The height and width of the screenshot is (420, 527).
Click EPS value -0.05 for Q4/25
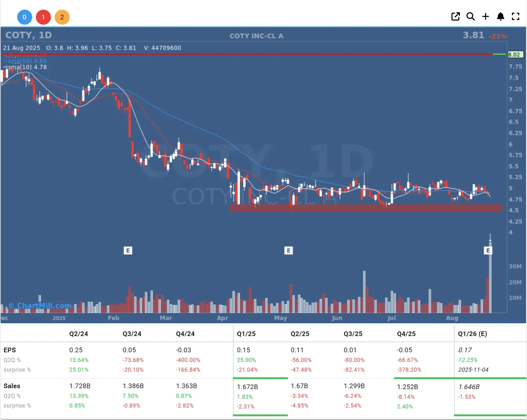pos(405,350)
